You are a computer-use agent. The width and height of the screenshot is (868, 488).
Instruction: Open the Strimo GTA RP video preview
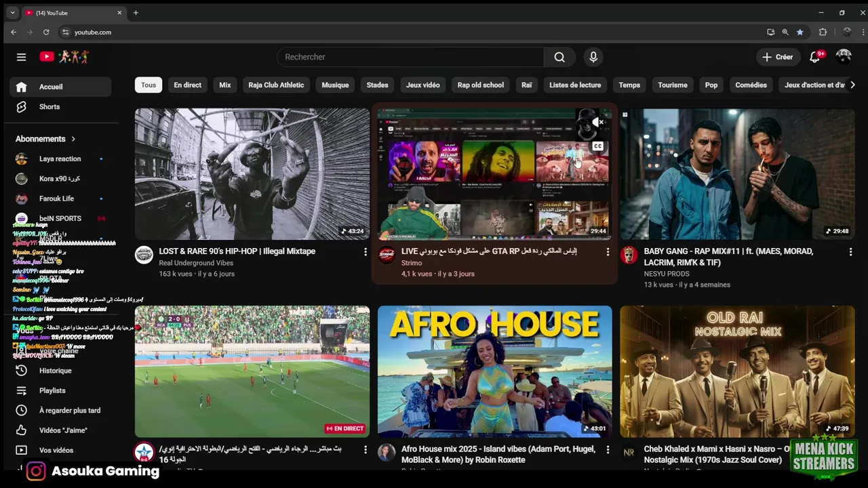pyautogui.click(x=494, y=174)
